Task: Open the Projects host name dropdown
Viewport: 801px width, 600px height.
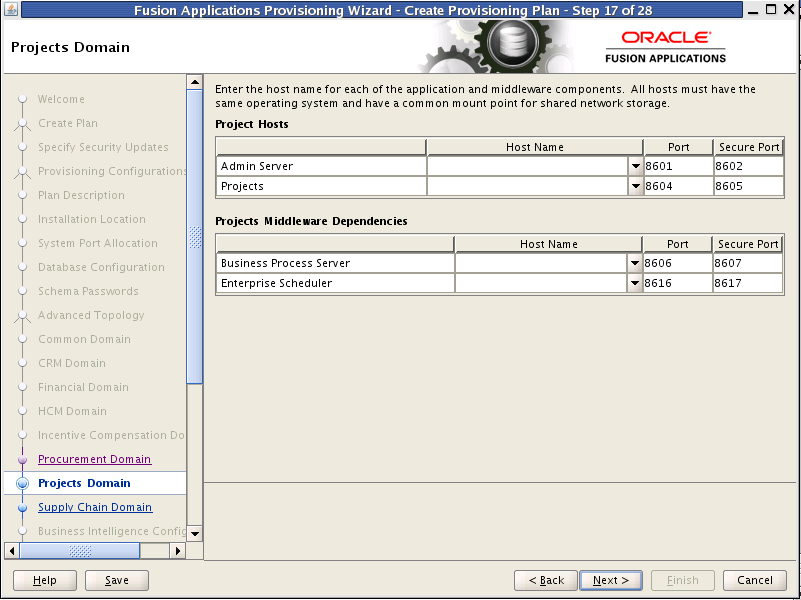Action: coord(635,186)
